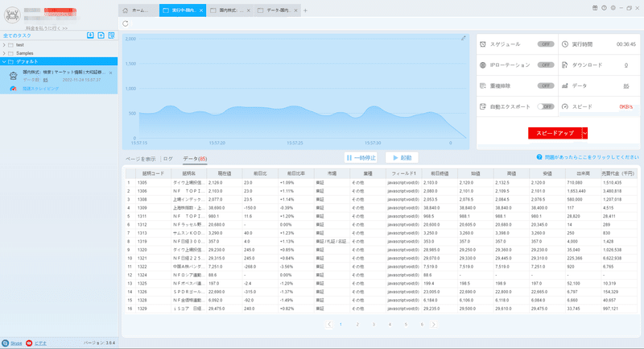Open the ページを表示 view

click(x=140, y=159)
